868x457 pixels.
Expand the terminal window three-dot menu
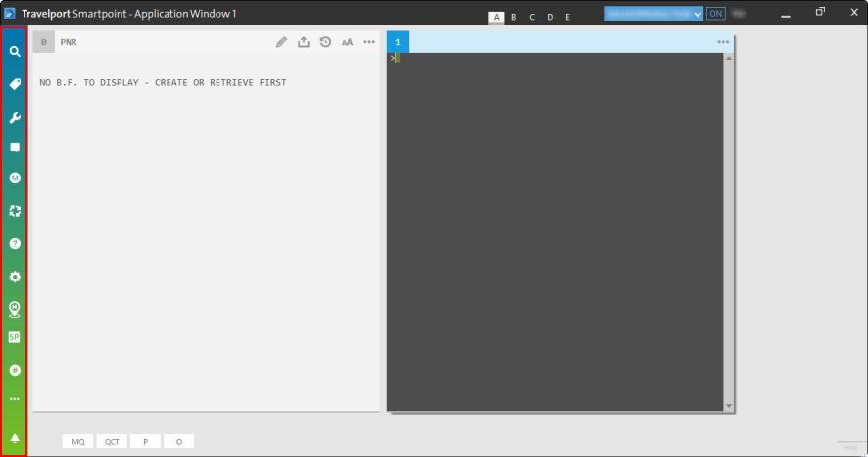(723, 42)
